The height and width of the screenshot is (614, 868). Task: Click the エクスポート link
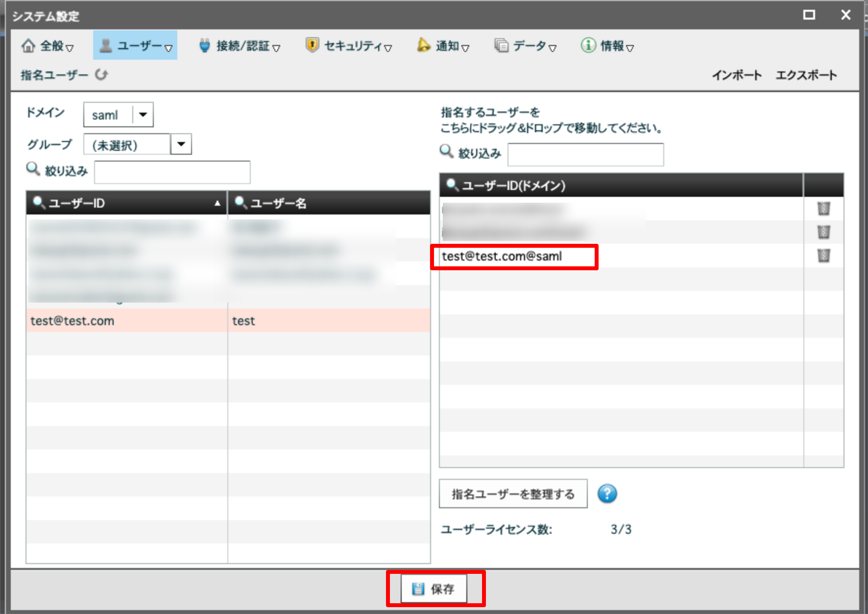(806, 75)
